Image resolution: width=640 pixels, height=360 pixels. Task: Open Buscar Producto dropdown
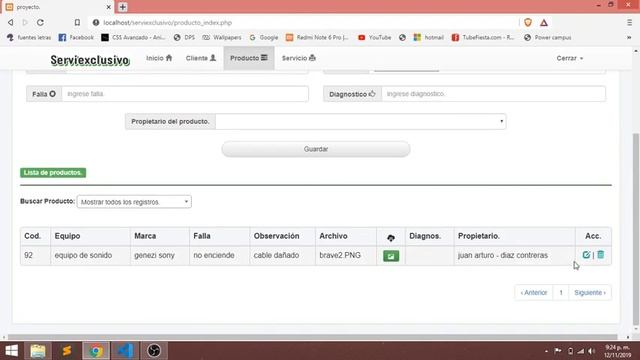(x=134, y=202)
